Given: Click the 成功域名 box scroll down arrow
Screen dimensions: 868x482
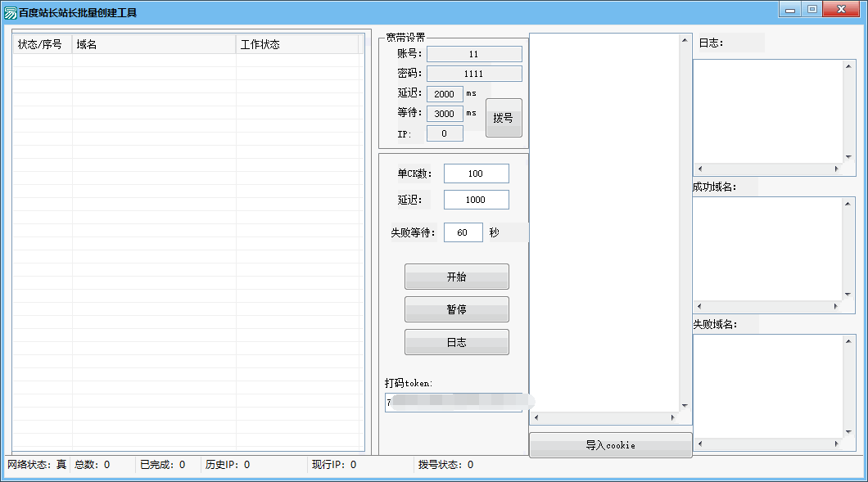Looking at the screenshot, I should pos(848,295).
